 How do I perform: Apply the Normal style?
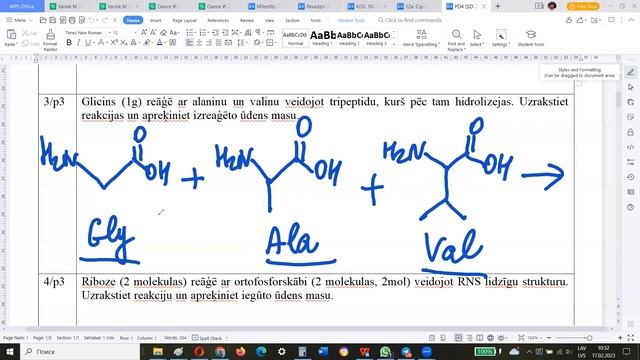tap(295, 38)
